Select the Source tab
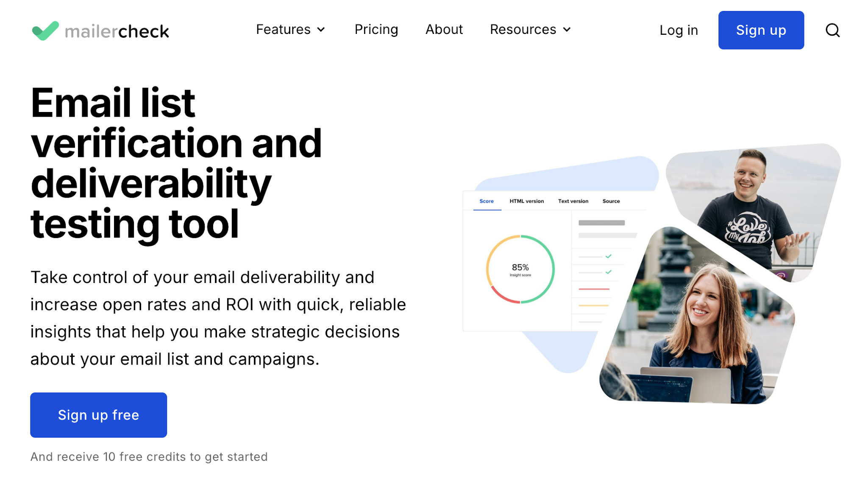868x504 pixels. (611, 201)
